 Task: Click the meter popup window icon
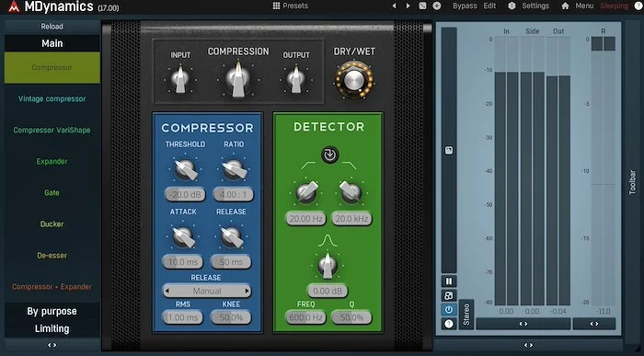point(449,295)
